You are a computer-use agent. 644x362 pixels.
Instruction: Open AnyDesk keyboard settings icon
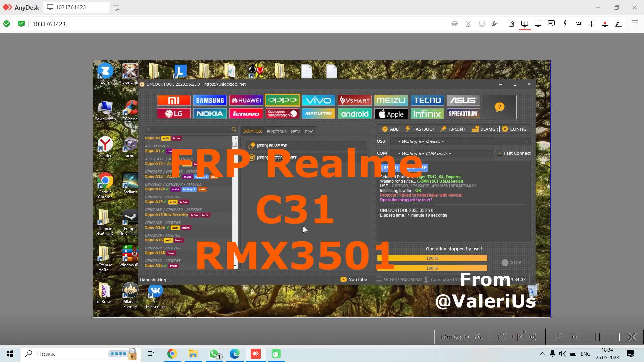tap(578, 24)
